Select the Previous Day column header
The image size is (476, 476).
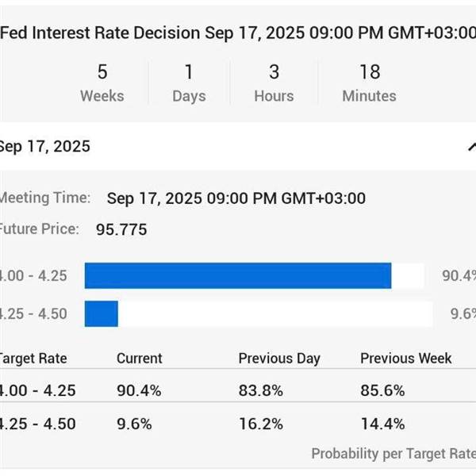(279, 358)
